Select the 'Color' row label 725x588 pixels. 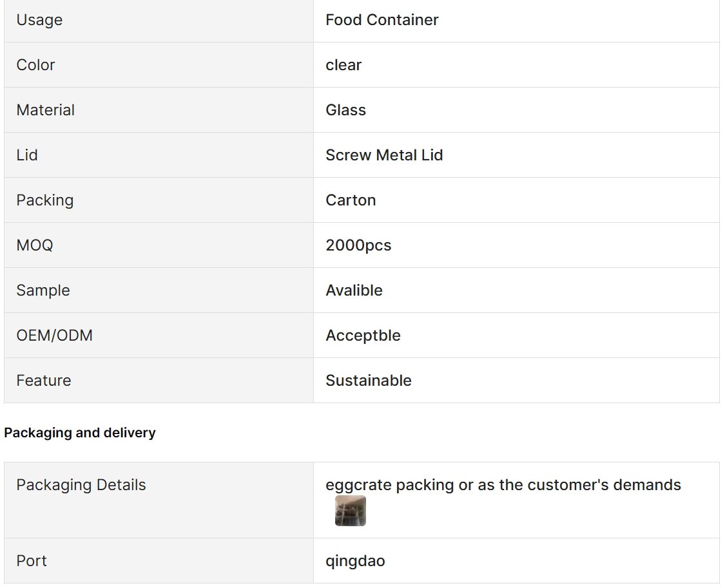[35, 65]
